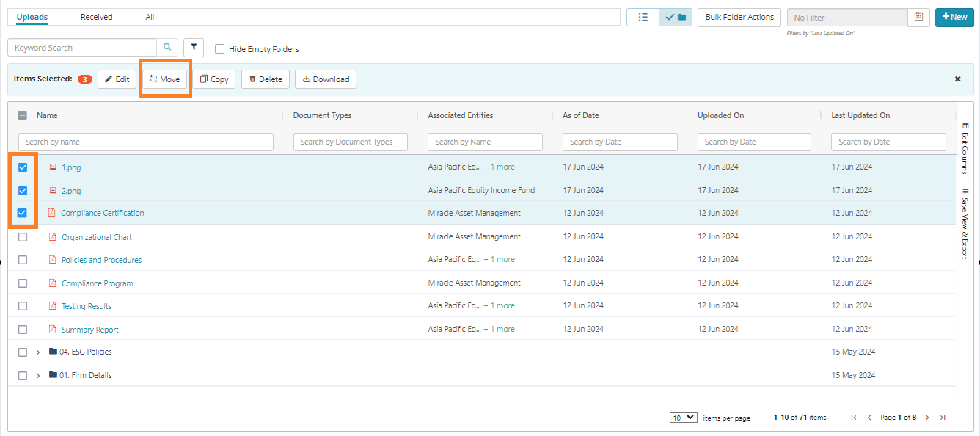
Task: Open the filter funnel icon button
Action: 194,48
